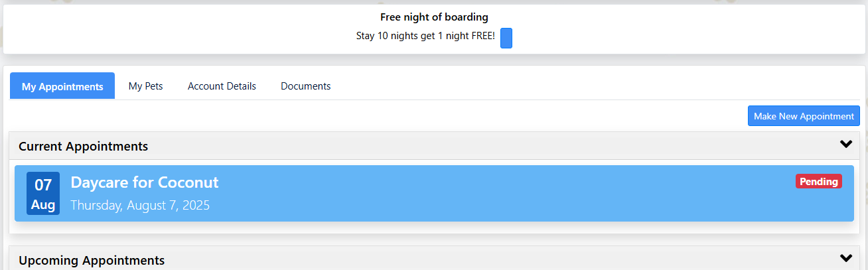
Task: Open the Account Details tab
Action: click(x=222, y=86)
